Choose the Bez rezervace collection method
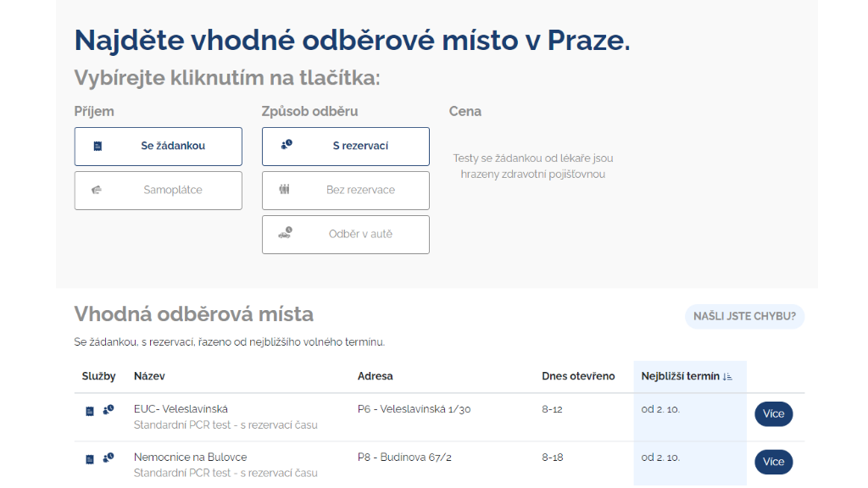The height and width of the screenshot is (488, 868). coord(359,190)
